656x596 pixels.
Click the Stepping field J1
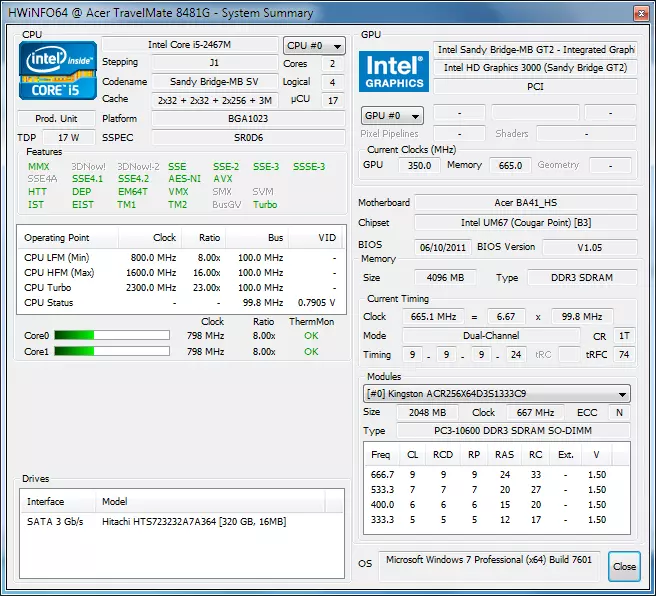[215, 63]
